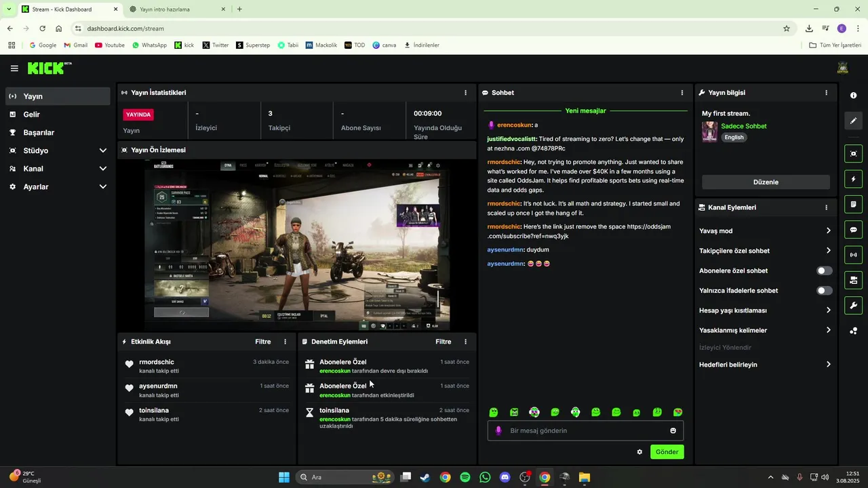The width and height of the screenshot is (868, 488).
Task: Open chat settings gear beside Gönder
Action: click(x=639, y=452)
